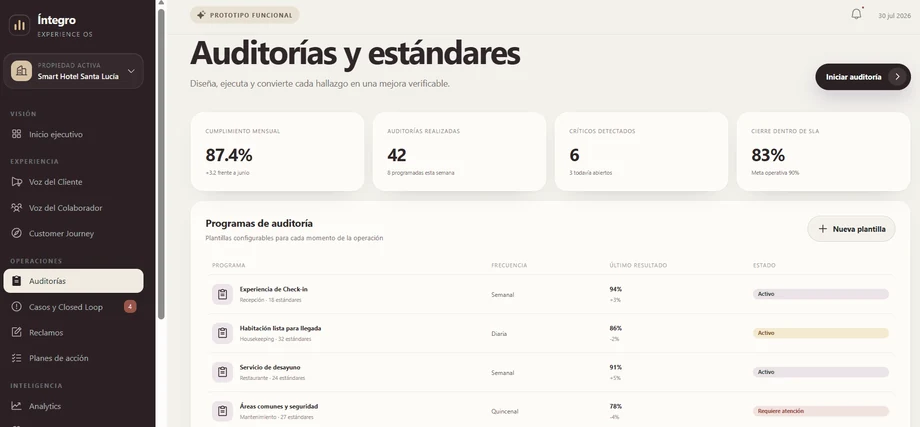The width and height of the screenshot is (920, 427).
Task: Click the sparkle icon in Prototipo Funcional badge
Action: [201, 15]
